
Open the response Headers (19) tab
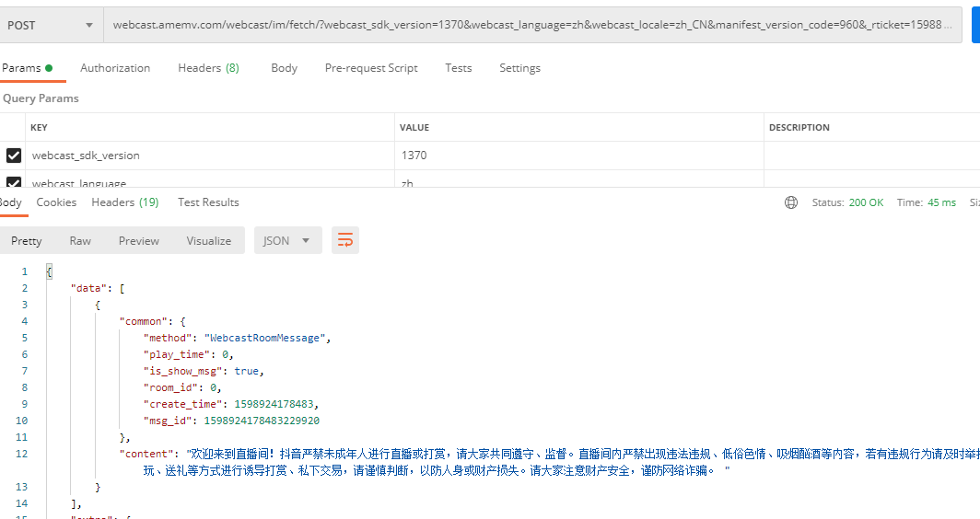[125, 202]
